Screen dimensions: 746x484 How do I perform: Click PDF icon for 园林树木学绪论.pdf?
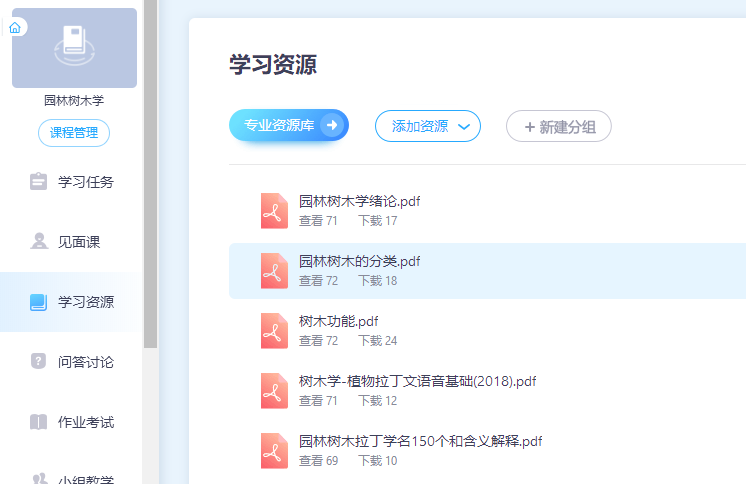click(274, 211)
